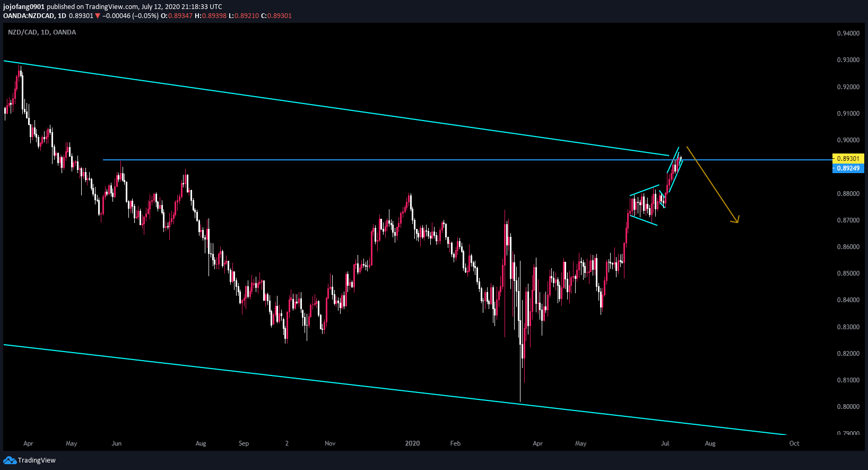The height and width of the screenshot is (470, 868).
Task: Click the 0.80000 price axis label
Action: [848, 407]
